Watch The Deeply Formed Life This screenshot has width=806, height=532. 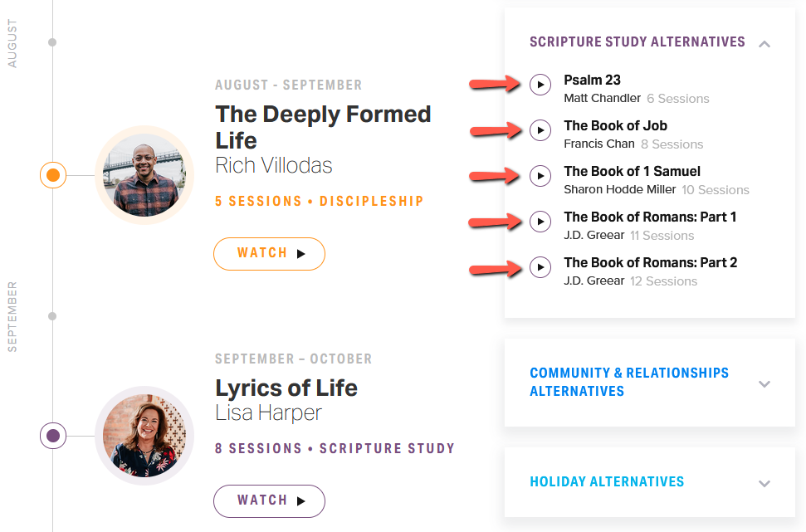pyautogui.click(x=269, y=254)
